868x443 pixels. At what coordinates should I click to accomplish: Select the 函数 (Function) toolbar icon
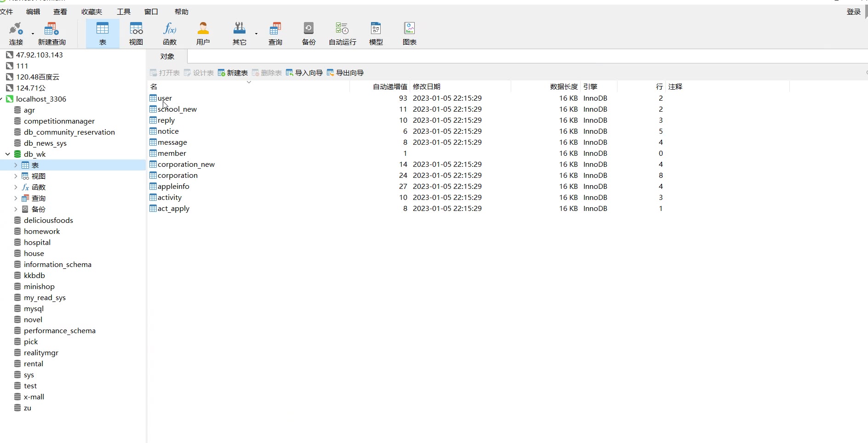click(x=170, y=34)
